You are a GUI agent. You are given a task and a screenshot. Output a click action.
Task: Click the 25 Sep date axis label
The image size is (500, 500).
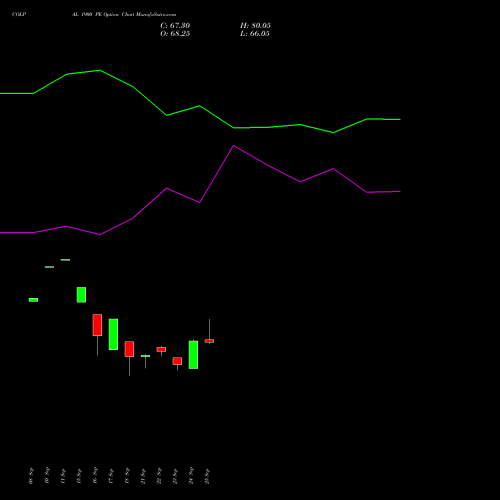pyautogui.click(x=207, y=476)
